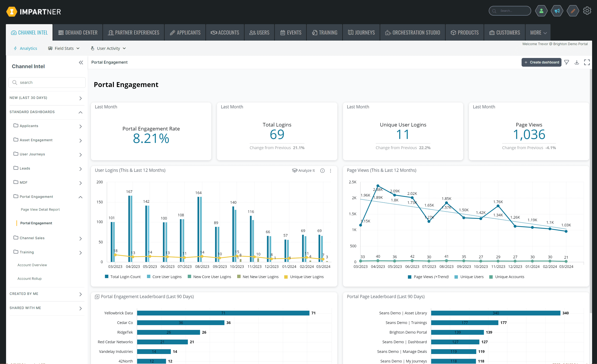Click the info icon on User Logins
Viewport: 597px width, 364px height.
click(322, 171)
